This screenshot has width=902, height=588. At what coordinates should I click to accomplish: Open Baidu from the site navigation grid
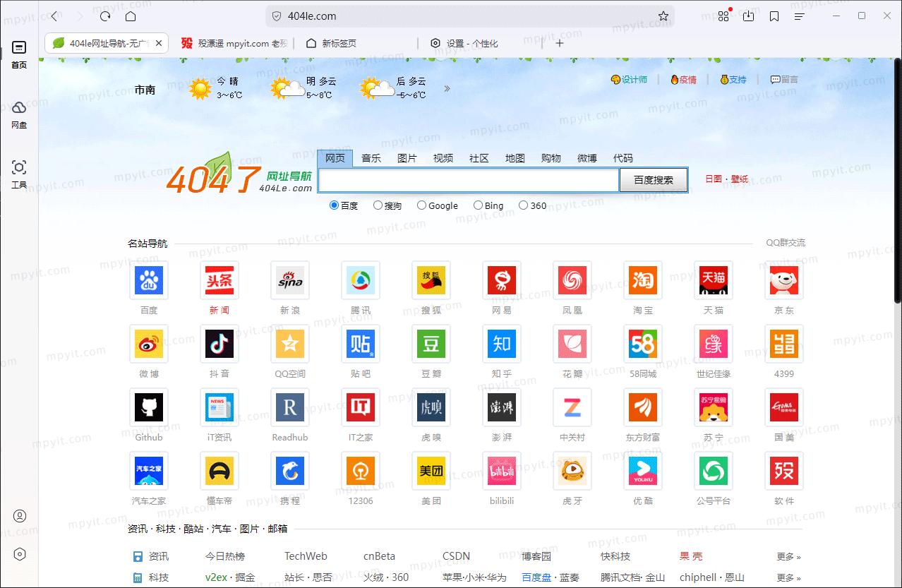tap(148, 280)
